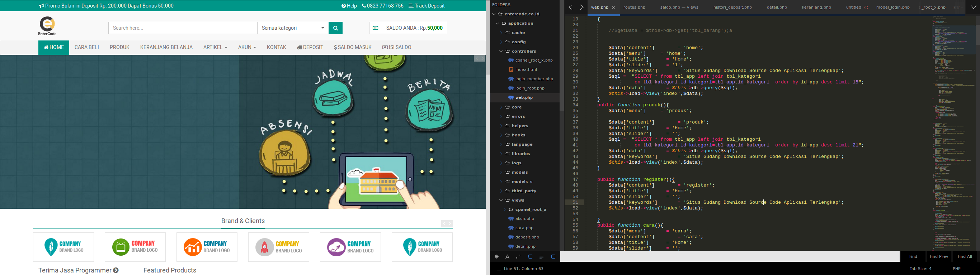Toggle case sensitive search option

[x=507, y=257]
